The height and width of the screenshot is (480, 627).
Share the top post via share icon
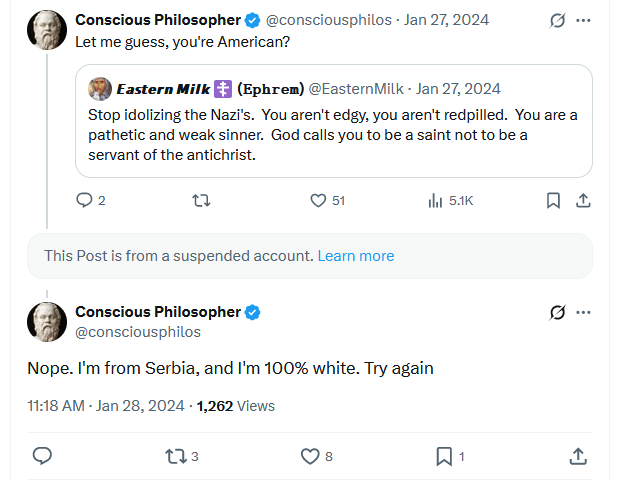click(583, 200)
